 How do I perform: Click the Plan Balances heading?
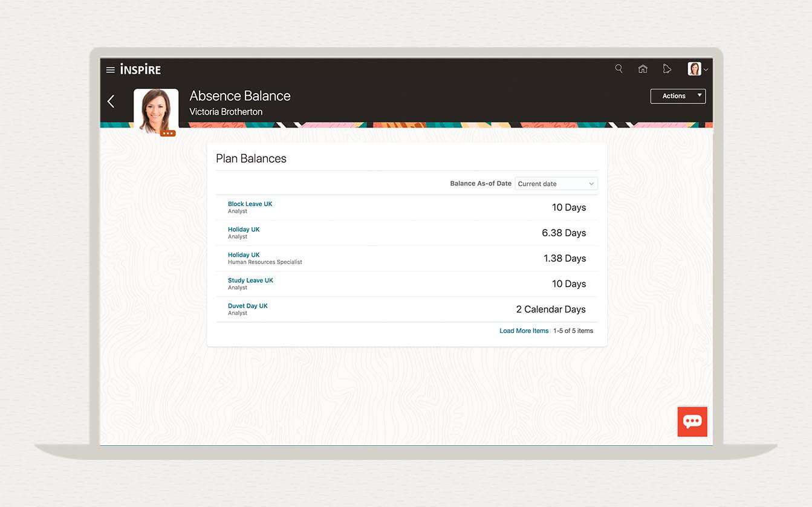pos(251,158)
